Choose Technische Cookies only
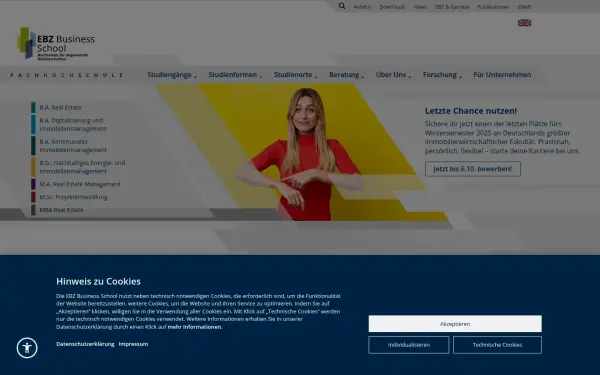Viewport: 600px width, 375px height. click(x=497, y=345)
